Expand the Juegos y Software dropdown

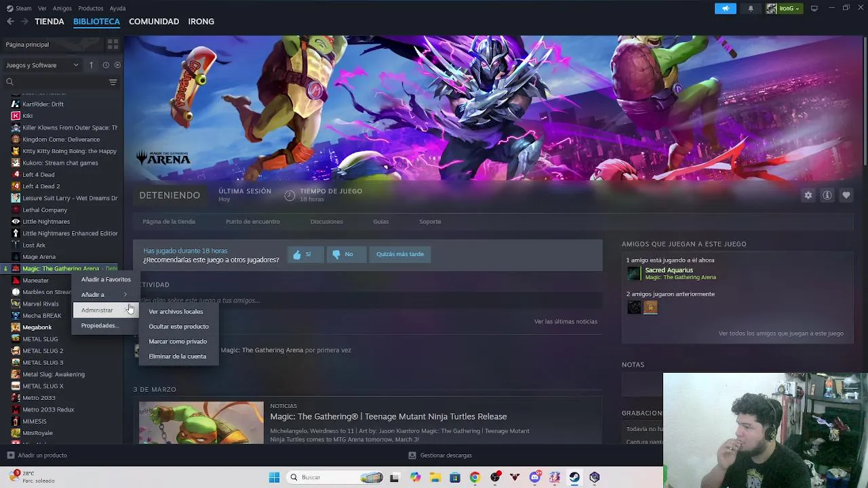tap(42, 65)
